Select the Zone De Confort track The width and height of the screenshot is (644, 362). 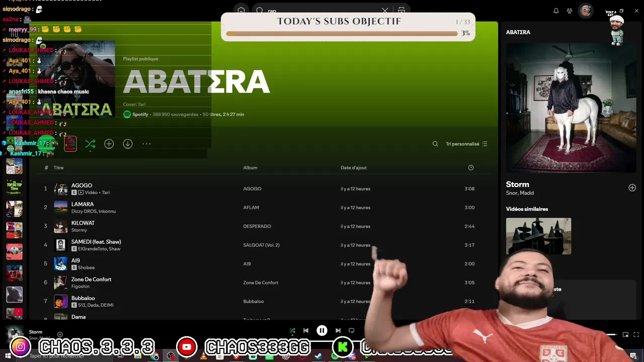[91, 279]
